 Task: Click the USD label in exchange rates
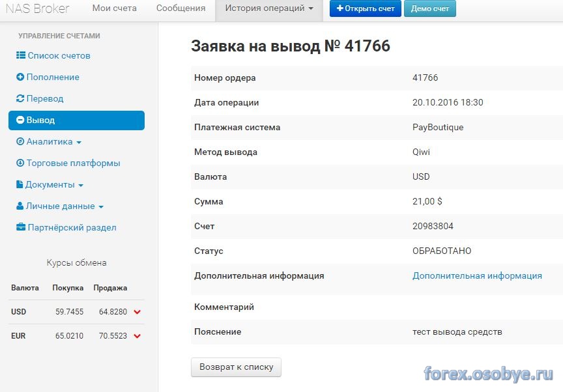click(19, 312)
